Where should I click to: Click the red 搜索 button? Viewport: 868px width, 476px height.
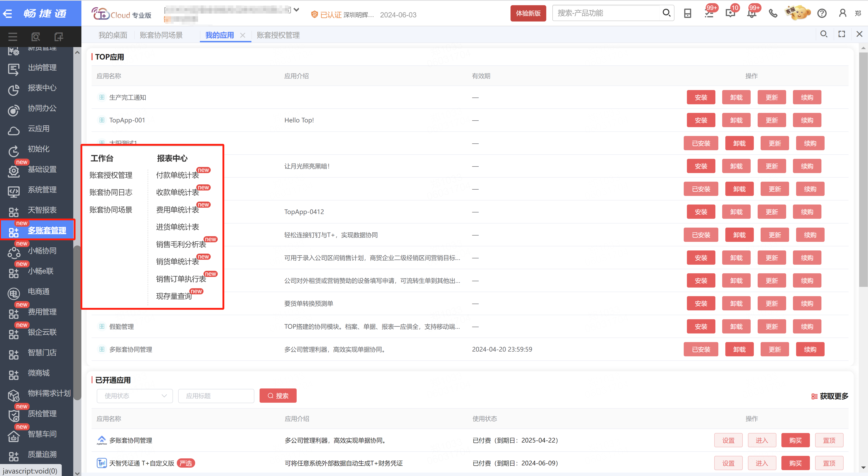click(x=278, y=396)
